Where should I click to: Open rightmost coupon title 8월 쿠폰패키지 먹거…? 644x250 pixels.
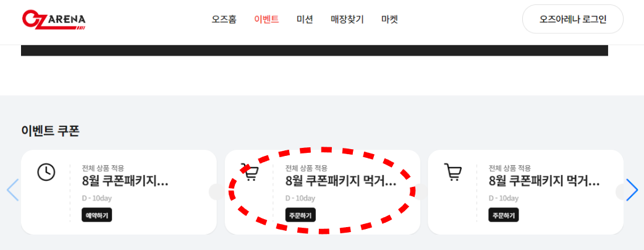544,181
